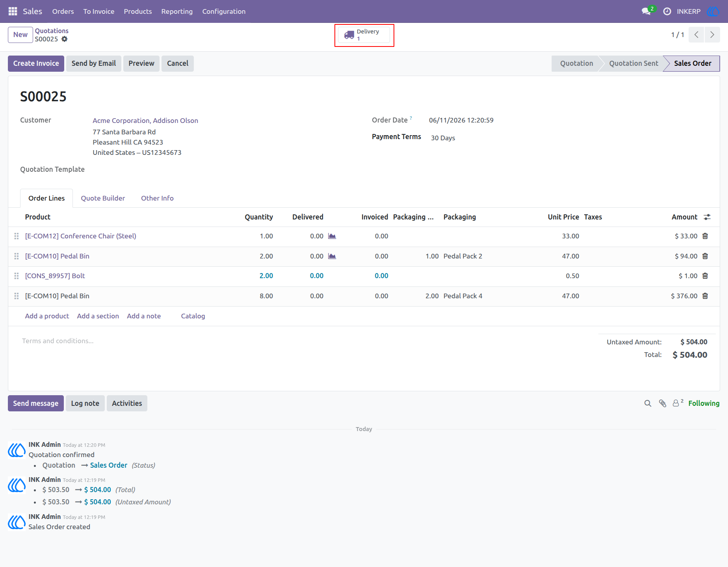
Task: Open the gear actions menu beside S00025
Action: click(x=65, y=39)
